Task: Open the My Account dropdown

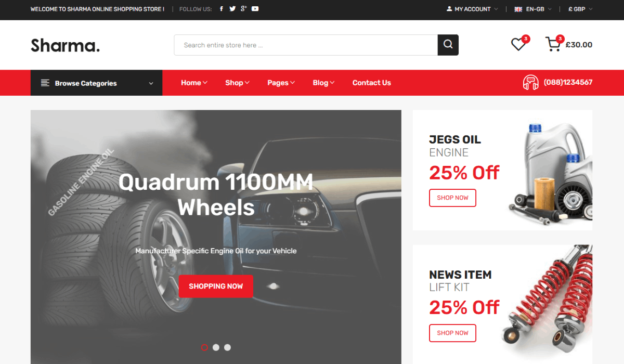Action: (472, 9)
